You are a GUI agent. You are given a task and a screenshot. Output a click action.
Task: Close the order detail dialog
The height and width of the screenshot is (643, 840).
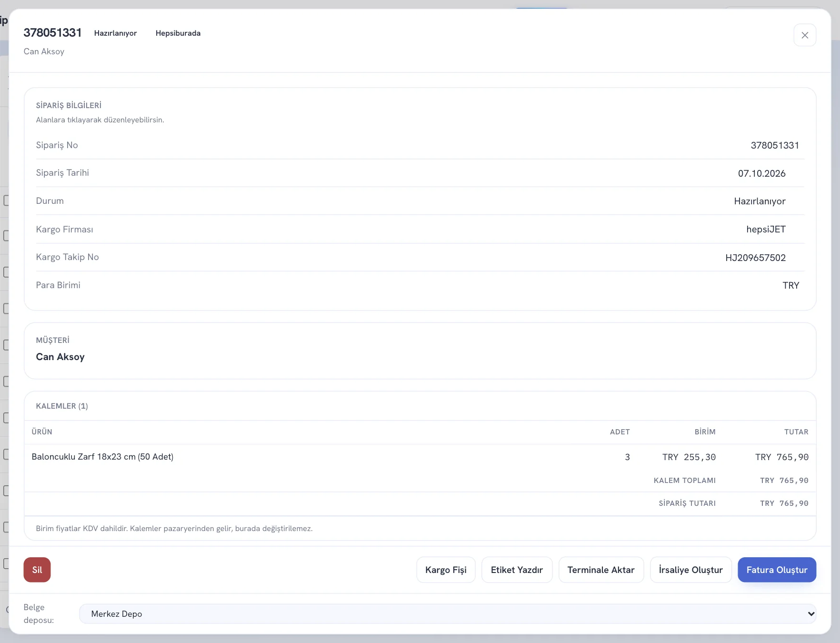pos(805,35)
